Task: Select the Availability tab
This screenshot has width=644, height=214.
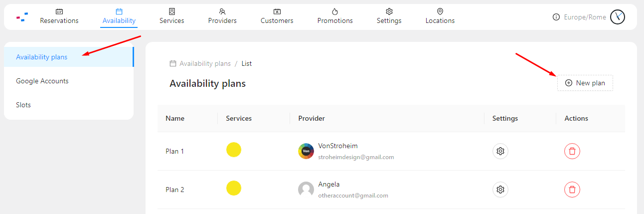Action: click(x=119, y=16)
